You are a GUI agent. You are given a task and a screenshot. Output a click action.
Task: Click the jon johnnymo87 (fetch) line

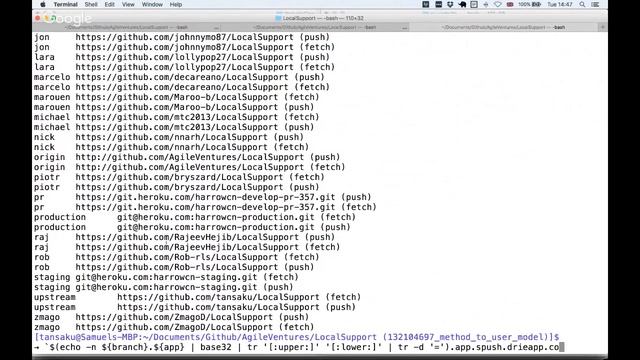tap(184, 47)
